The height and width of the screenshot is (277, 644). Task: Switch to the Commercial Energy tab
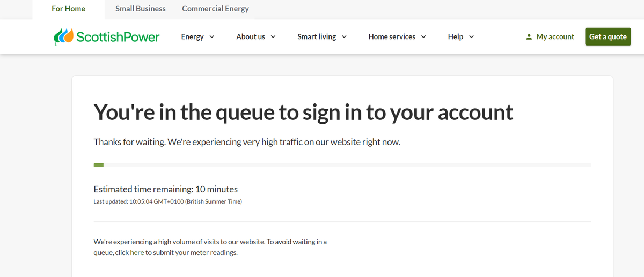pos(215,9)
